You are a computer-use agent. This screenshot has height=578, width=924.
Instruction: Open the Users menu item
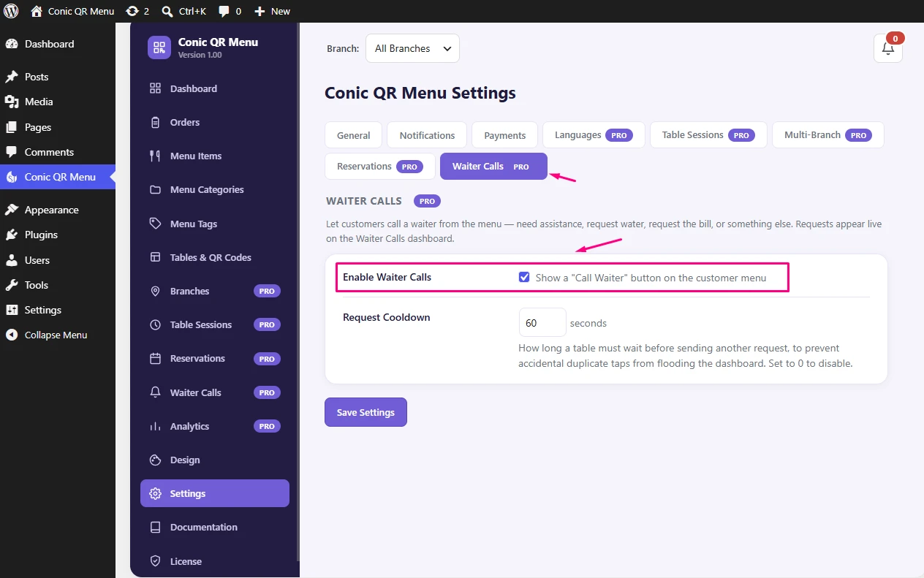58,260
